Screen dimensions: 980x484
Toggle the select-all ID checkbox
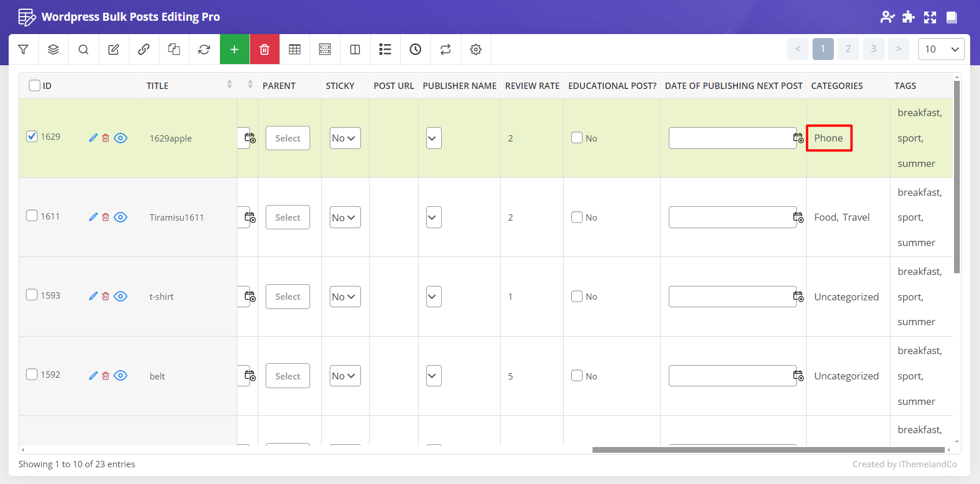35,85
